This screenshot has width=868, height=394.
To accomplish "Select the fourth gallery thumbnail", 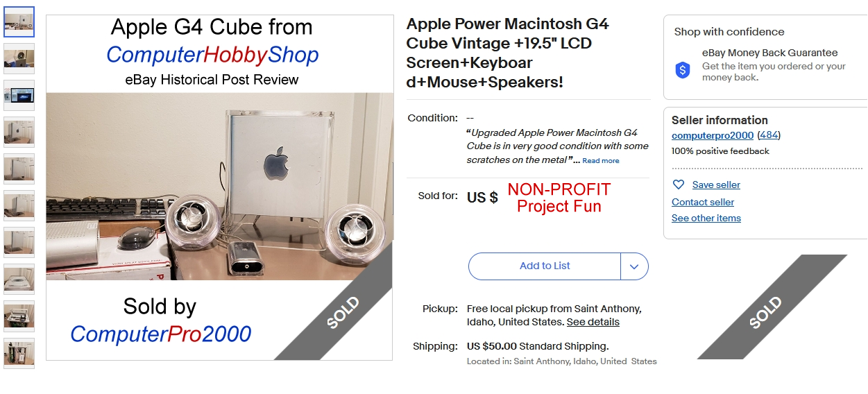I will [19, 132].
